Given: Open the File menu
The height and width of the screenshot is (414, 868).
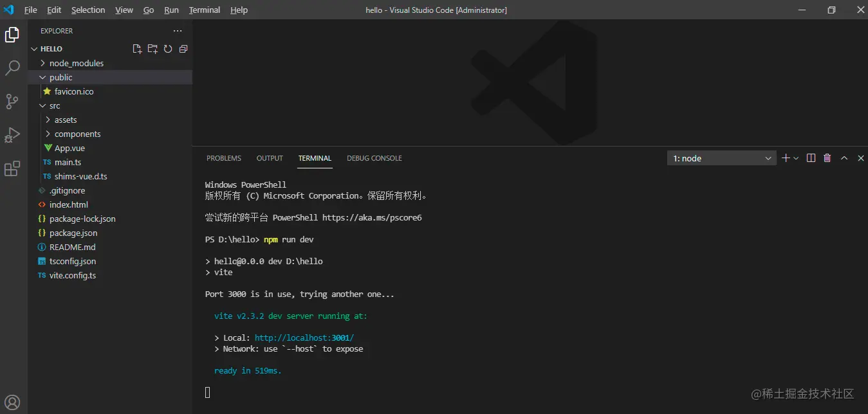Looking at the screenshot, I should (31, 10).
